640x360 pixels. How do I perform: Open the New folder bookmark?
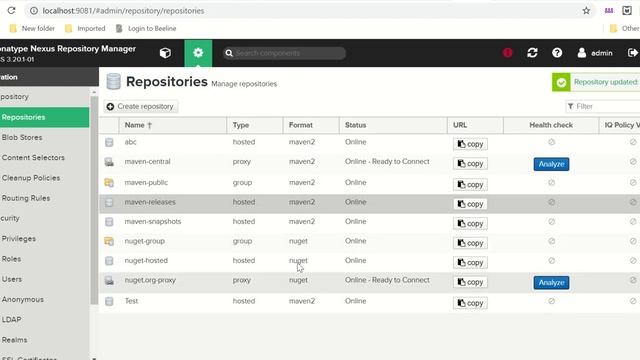point(32,29)
